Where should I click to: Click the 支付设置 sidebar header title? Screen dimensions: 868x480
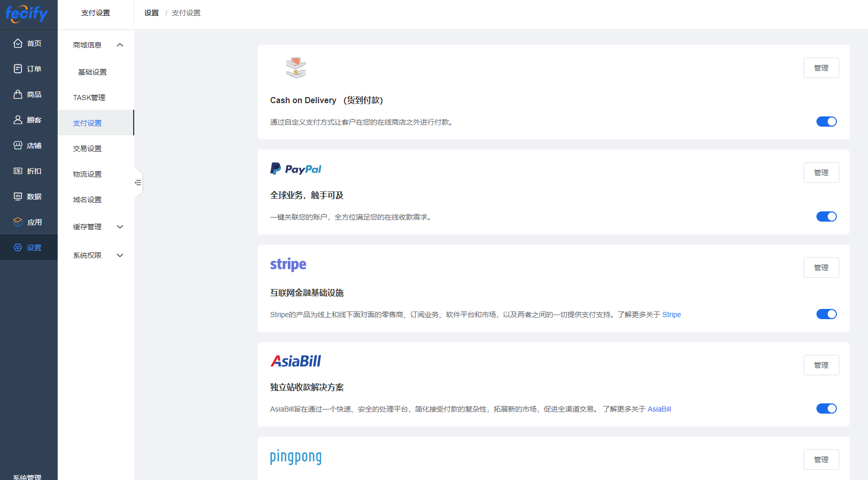tap(96, 13)
